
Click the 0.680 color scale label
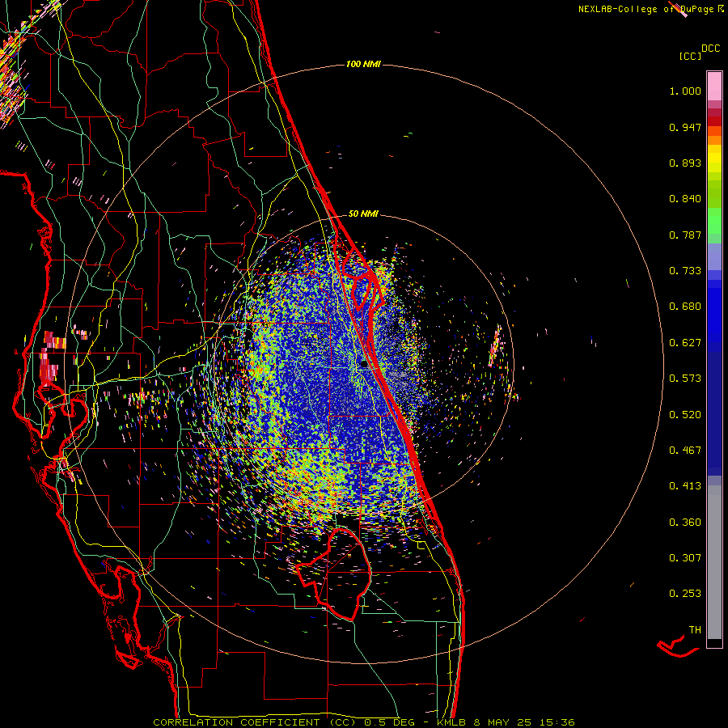(x=685, y=307)
